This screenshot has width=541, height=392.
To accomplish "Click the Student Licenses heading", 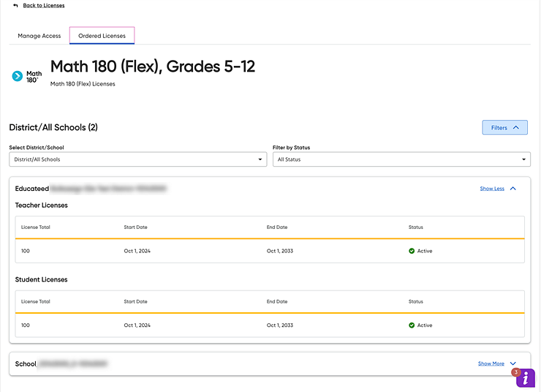I will pyautogui.click(x=42, y=279).
